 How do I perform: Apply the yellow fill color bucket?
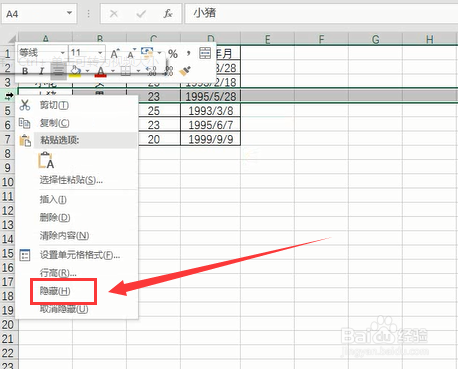76,71
